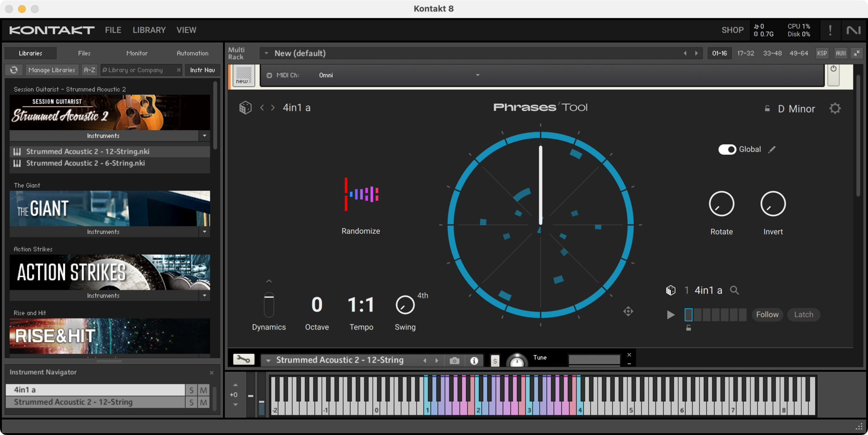868x435 pixels.
Task: Mute the 4in1 a instrument in navigator
Action: click(204, 390)
